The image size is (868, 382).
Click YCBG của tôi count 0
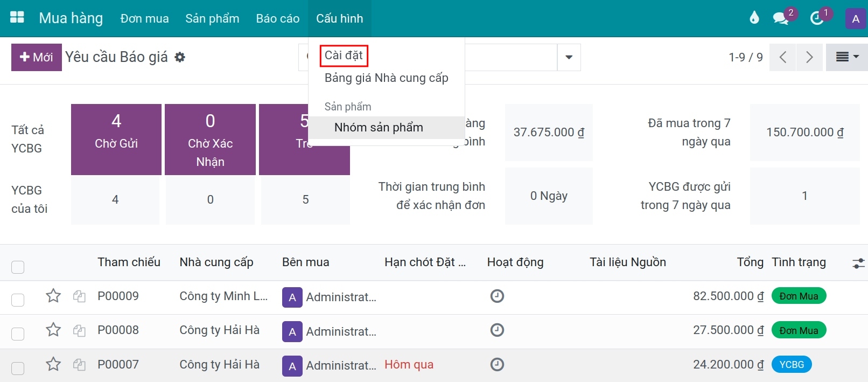pos(210,200)
